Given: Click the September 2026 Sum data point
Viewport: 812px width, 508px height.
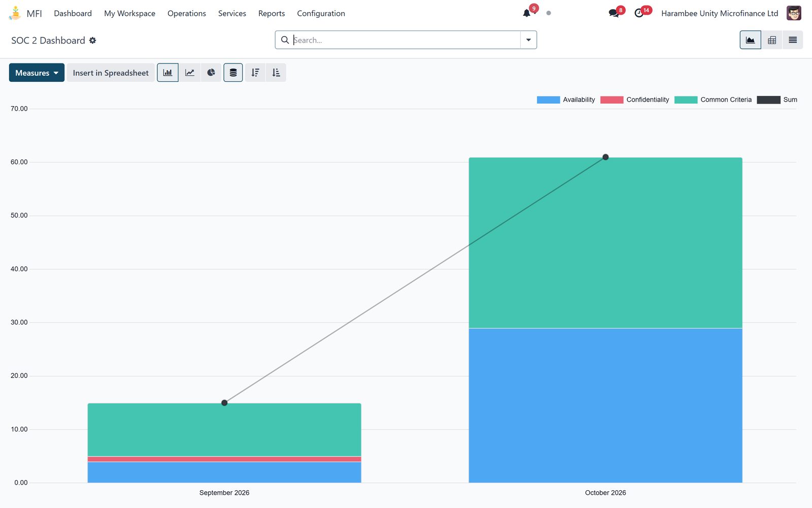Looking at the screenshot, I should coord(224,403).
